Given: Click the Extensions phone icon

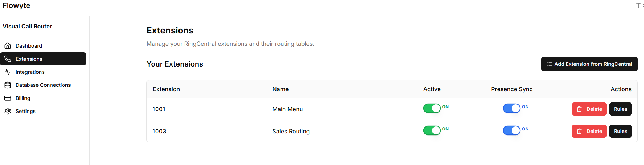Looking at the screenshot, I should pyautogui.click(x=8, y=59).
